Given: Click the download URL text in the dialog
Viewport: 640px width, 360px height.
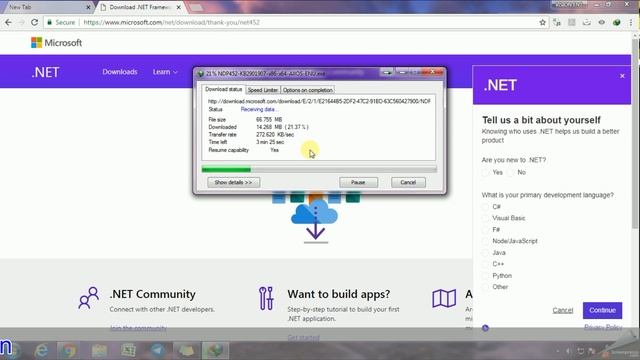Looking at the screenshot, I should point(319,101).
